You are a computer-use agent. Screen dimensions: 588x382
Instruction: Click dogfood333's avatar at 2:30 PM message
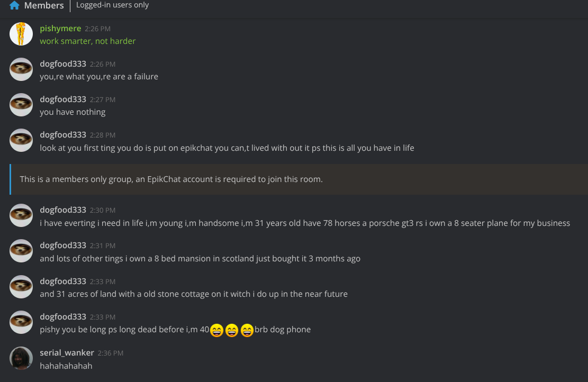point(21,215)
